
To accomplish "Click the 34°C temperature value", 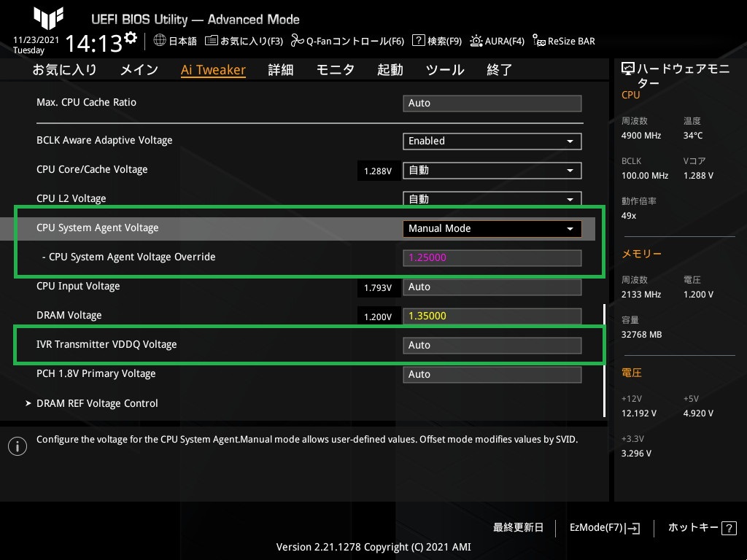I will [693, 136].
